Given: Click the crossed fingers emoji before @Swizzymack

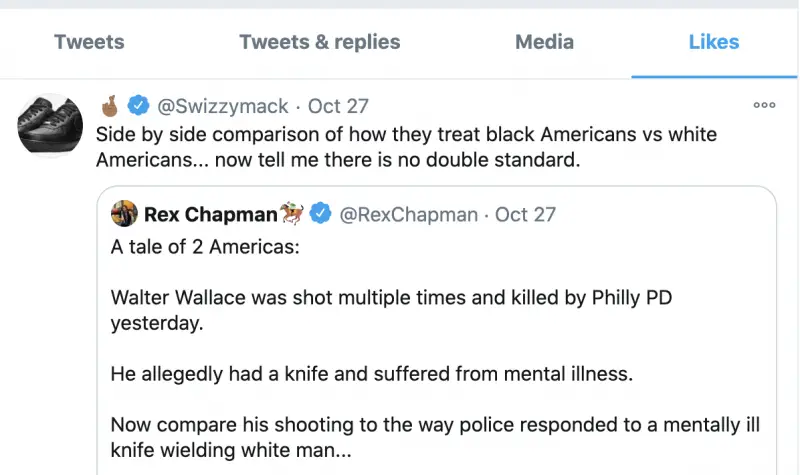Looking at the screenshot, I should tap(111, 106).
